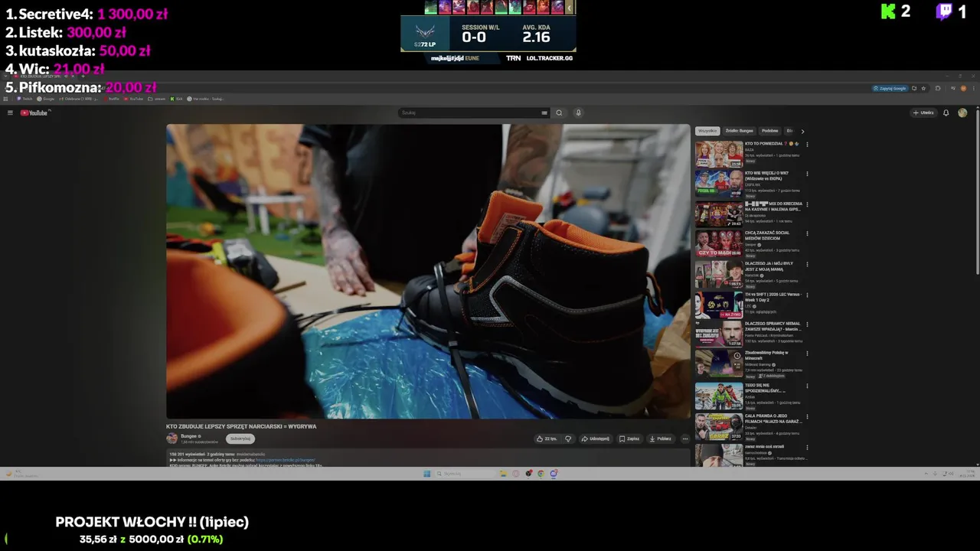The image size is (980, 551).
Task: Open video KTO TO POWIEDZIAŁ thumbnail
Action: [719, 154]
